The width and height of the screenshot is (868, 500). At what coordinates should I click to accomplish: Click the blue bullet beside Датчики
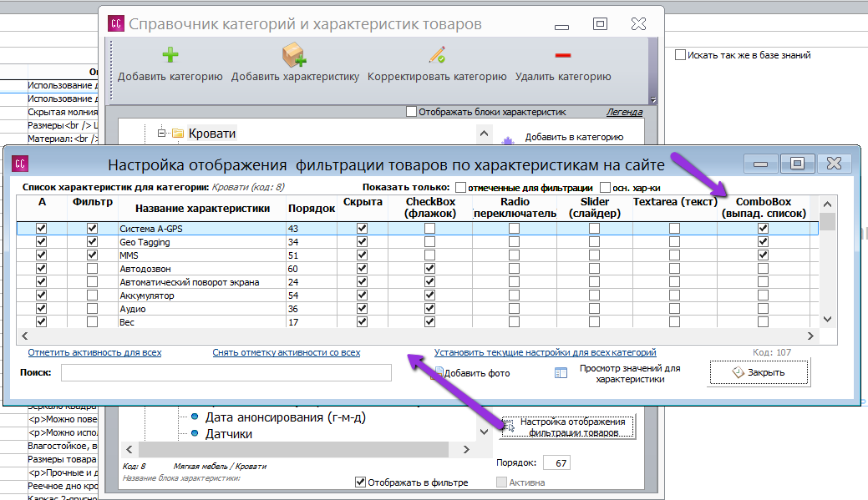(195, 433)
